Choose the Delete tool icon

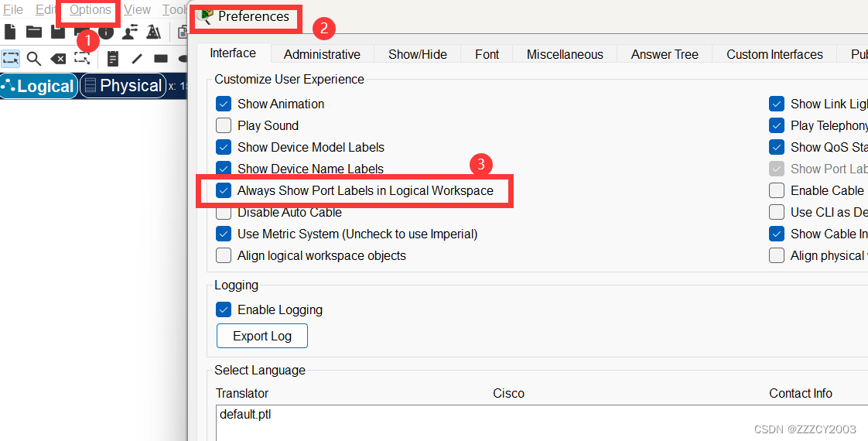point(58,59)
